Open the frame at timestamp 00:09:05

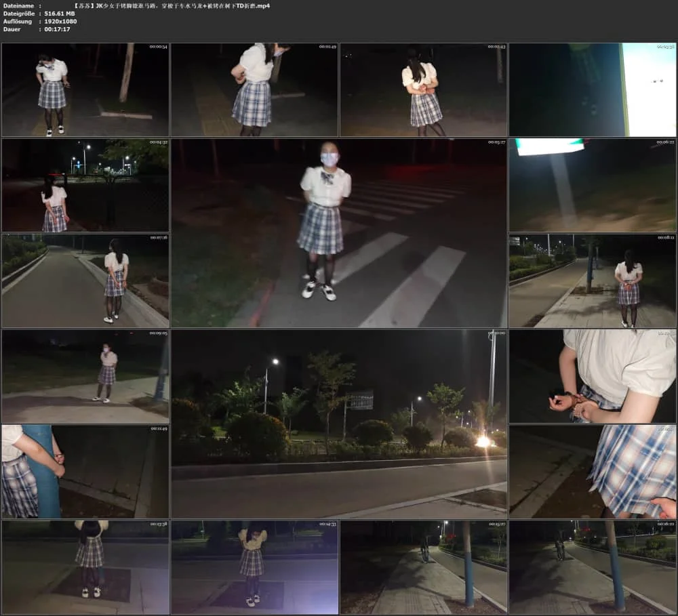pyautogui.click(x=85, y=376)
